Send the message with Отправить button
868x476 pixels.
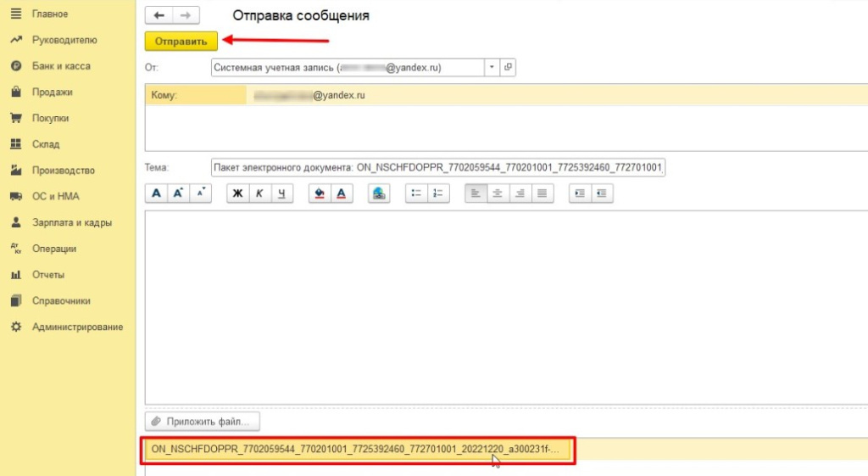(x=181, y=41)
